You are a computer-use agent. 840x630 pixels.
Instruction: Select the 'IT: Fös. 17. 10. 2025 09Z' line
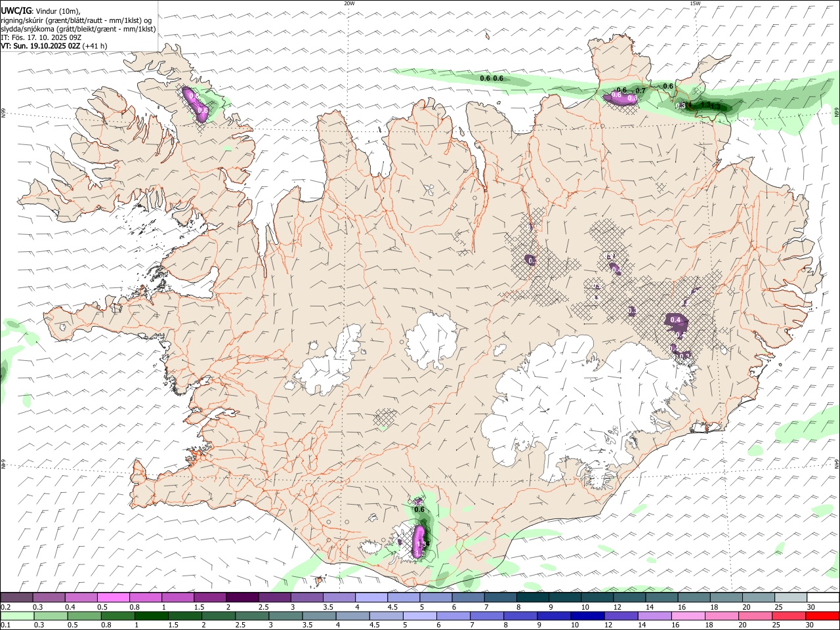click(41, 37)
